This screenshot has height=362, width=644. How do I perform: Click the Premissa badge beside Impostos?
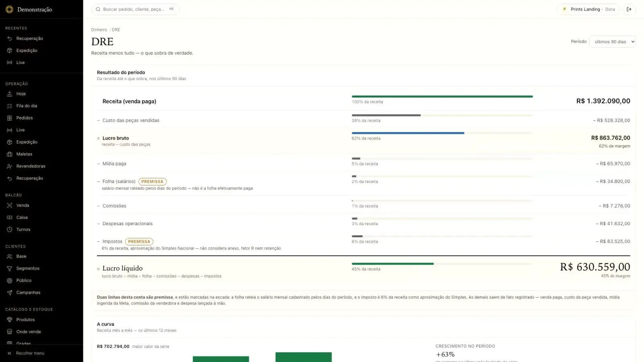point(139,242)
